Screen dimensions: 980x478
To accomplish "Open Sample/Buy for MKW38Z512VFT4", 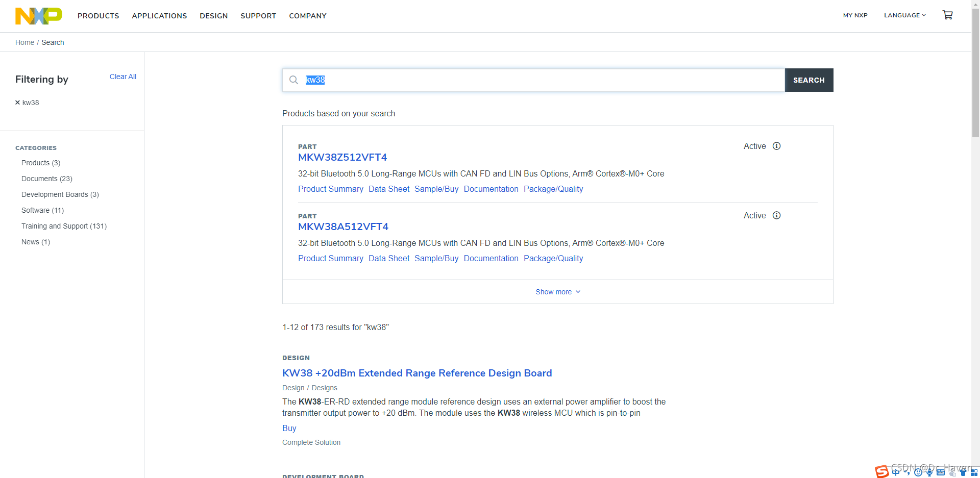I will (x=436, y=189).
